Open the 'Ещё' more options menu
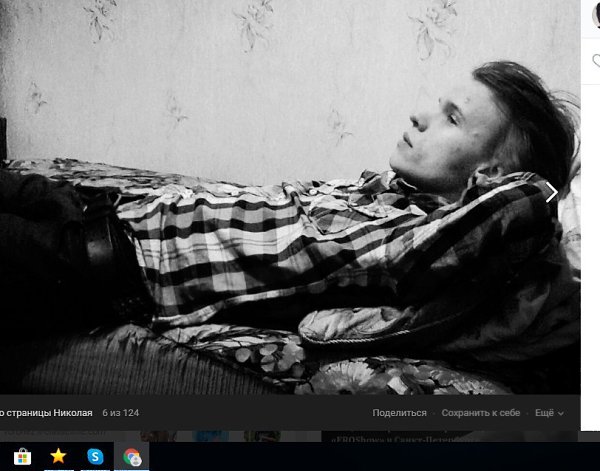The height and width of the screenshot is (471, 600). pos(543,413)
